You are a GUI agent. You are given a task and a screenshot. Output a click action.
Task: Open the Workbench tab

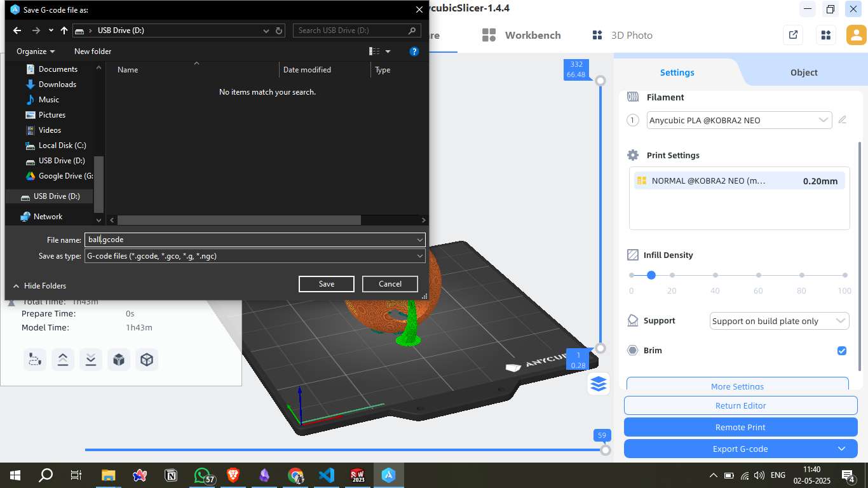point(522,35)
